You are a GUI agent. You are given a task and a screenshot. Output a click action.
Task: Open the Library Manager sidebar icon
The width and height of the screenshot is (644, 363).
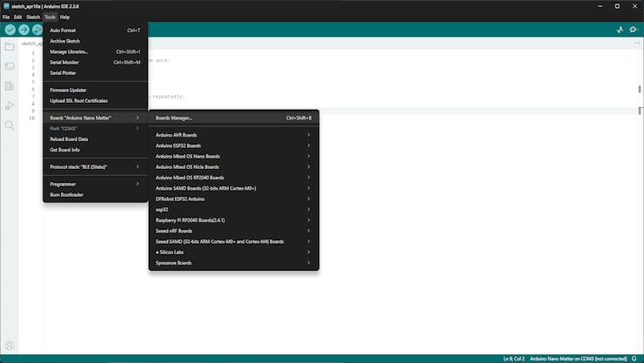10,86
